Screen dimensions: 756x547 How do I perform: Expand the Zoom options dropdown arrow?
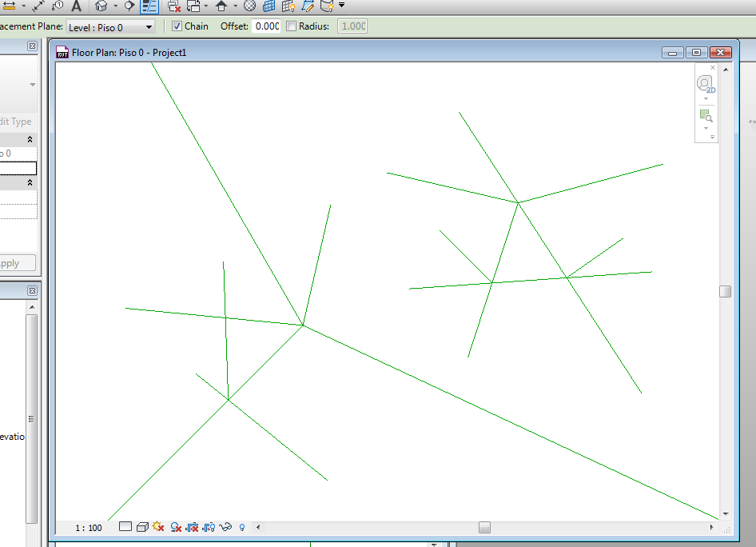tap(706, 128)
